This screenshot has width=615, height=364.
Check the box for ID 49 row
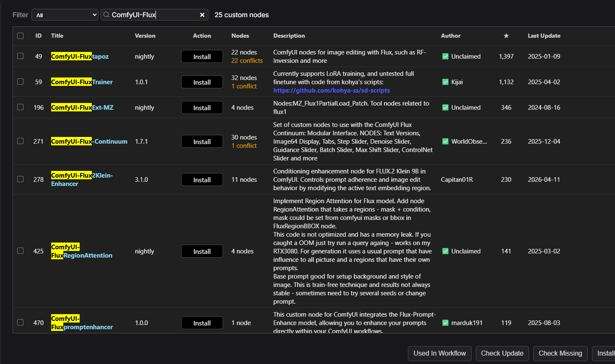click(x=20, y=56)
